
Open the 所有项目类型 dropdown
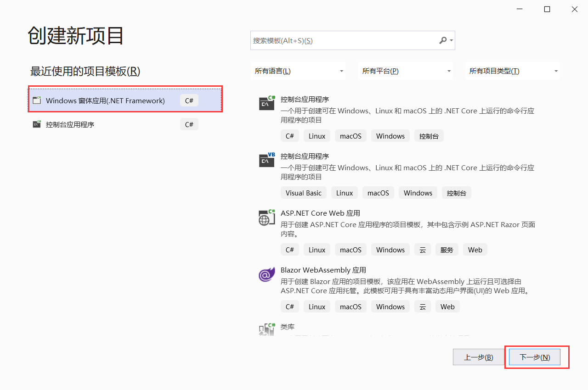(x=512, y=71)
